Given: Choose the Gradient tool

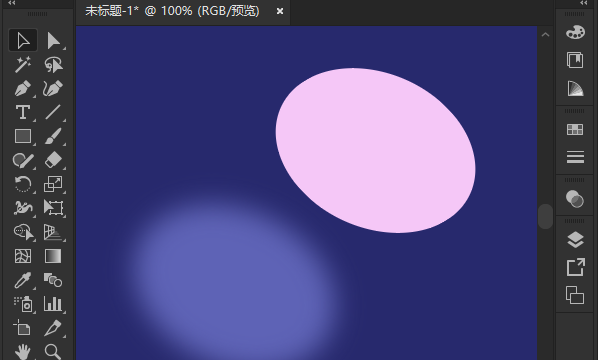Looking at the screenshot, I should point(53,256).
